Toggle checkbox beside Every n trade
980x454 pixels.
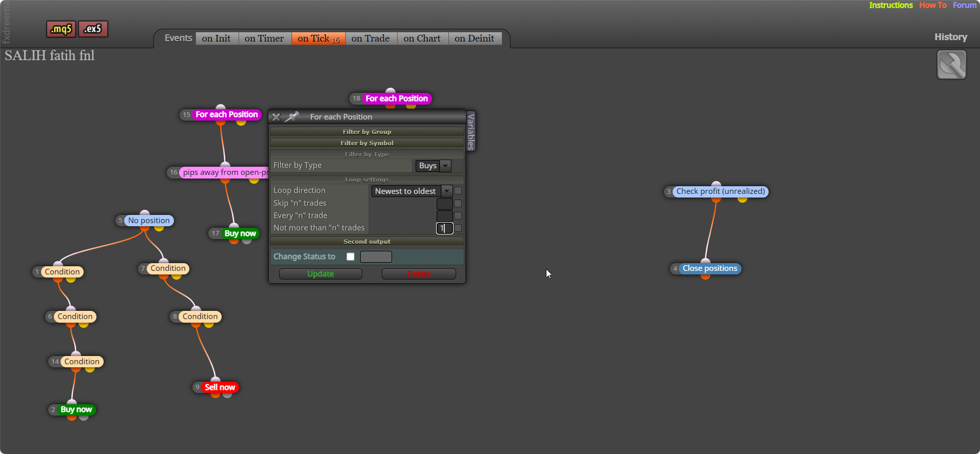(x=458, y=216)
